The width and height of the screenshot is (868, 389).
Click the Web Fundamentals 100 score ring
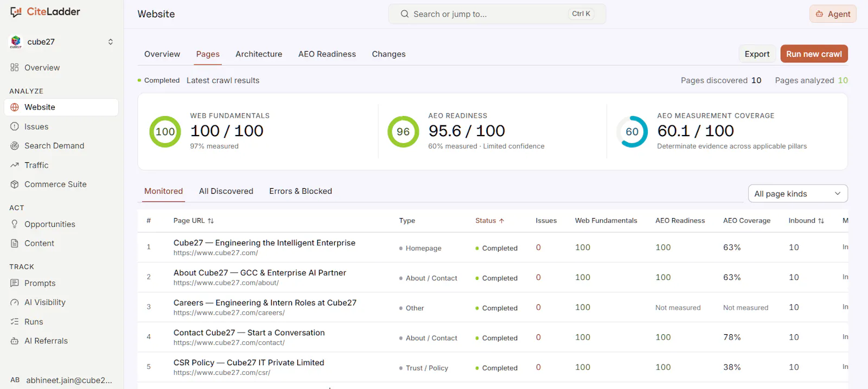tap(165, 132)
